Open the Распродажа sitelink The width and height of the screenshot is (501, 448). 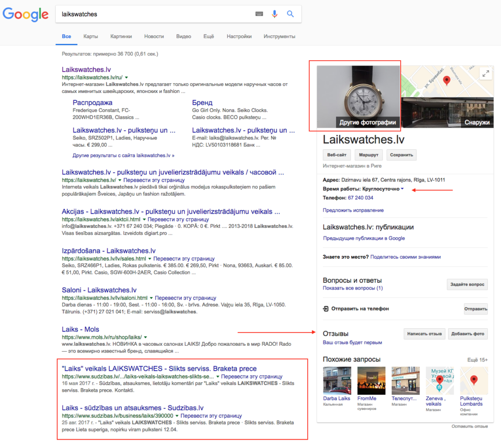(92, 103)
